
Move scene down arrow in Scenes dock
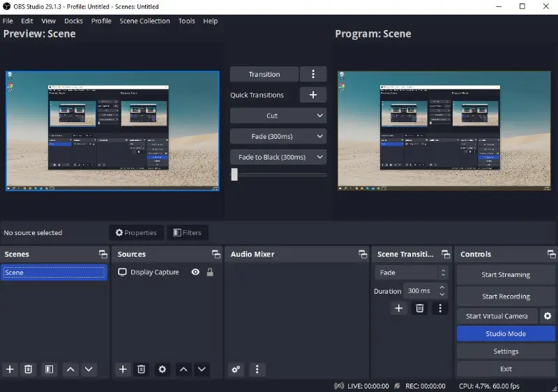89,369
